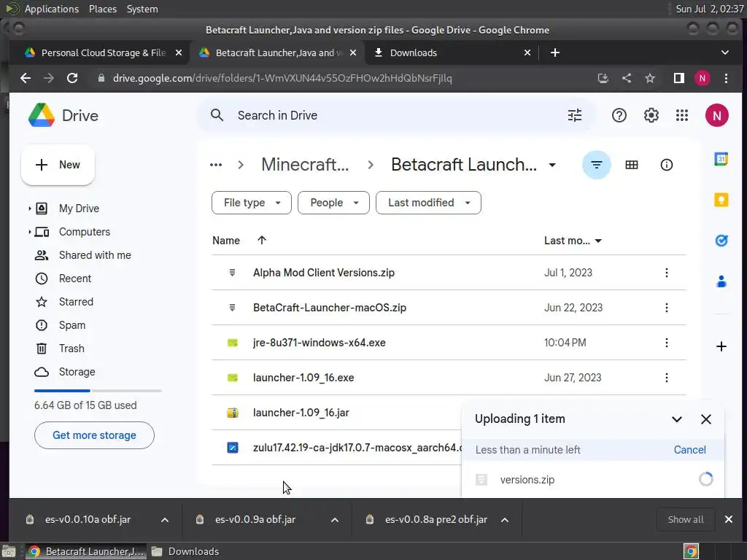This screenshot has height=560, width=747.
Task: Open the Betacraft Launcher folder dropdown
Action: pos(551,166)
